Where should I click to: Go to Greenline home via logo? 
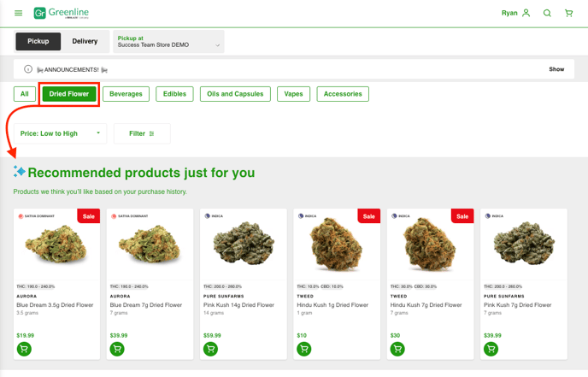pos(62,13)
